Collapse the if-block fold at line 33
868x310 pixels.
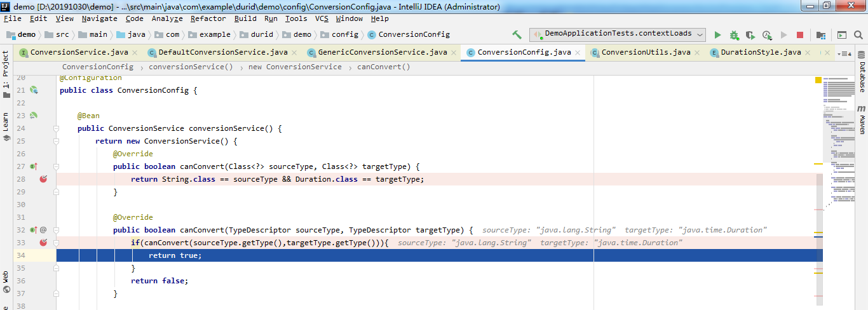(56, 243)
